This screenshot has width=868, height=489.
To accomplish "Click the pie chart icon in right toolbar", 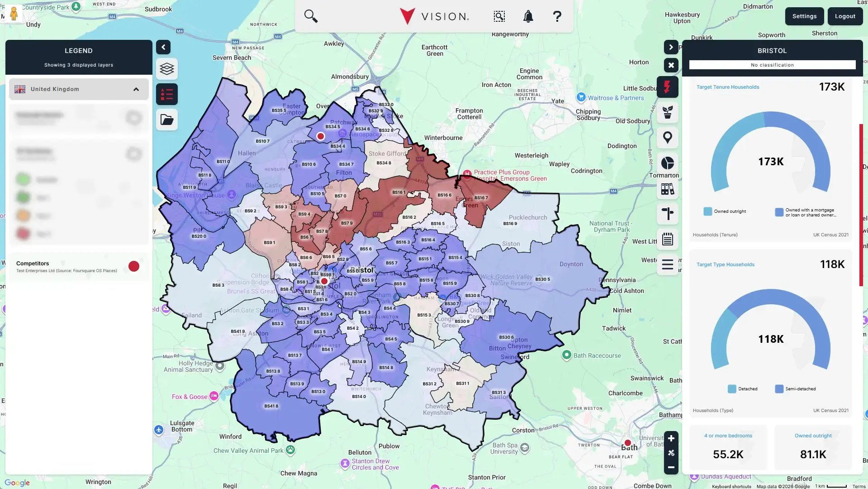I will (x=668, y=163).
